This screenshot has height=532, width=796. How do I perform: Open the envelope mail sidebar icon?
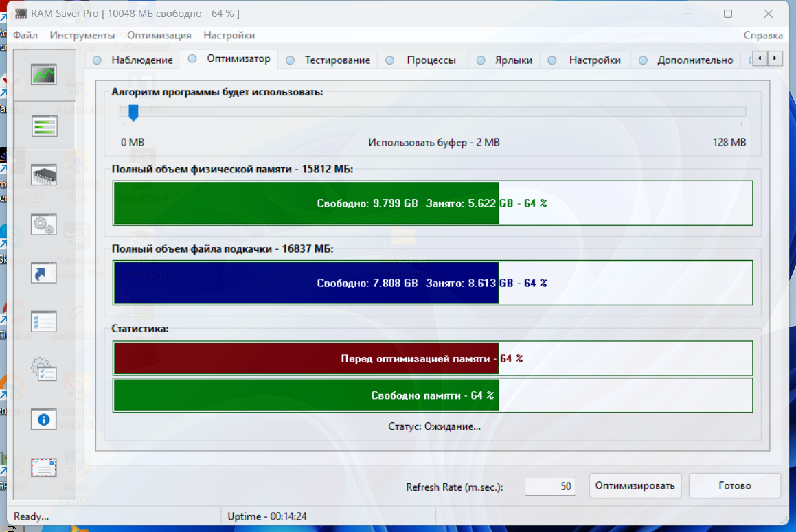(x=44, y=467)
